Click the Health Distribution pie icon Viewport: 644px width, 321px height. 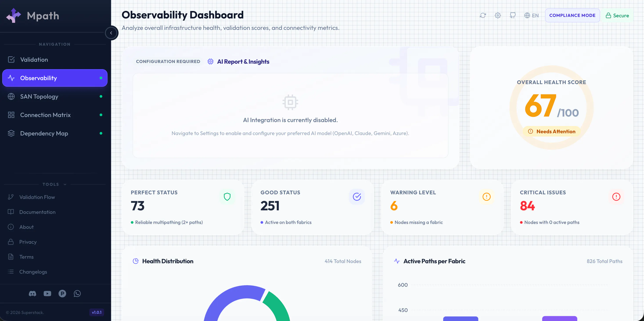pos(135,261)
